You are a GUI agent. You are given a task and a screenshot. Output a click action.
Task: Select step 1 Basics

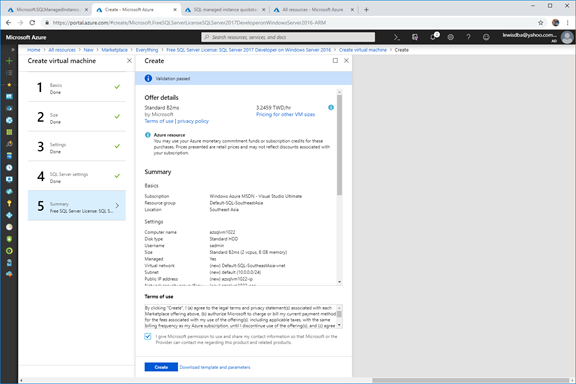pyautogui.click(x=77, y=87)
